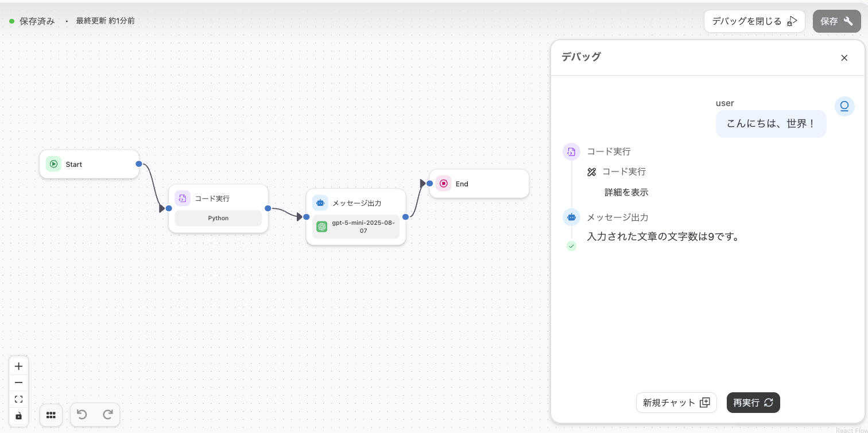
Task: Redo the last canvas change
Action: click(108, 414)
